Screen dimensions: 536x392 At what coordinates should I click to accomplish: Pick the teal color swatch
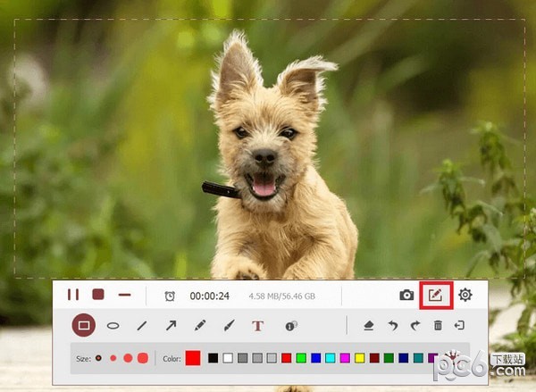[418, 358]
